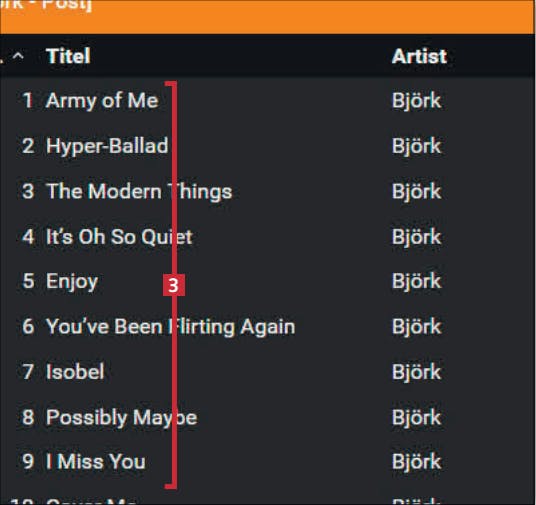
Task: Click Björk artist next to Isobel
Action: pos(416,372)
